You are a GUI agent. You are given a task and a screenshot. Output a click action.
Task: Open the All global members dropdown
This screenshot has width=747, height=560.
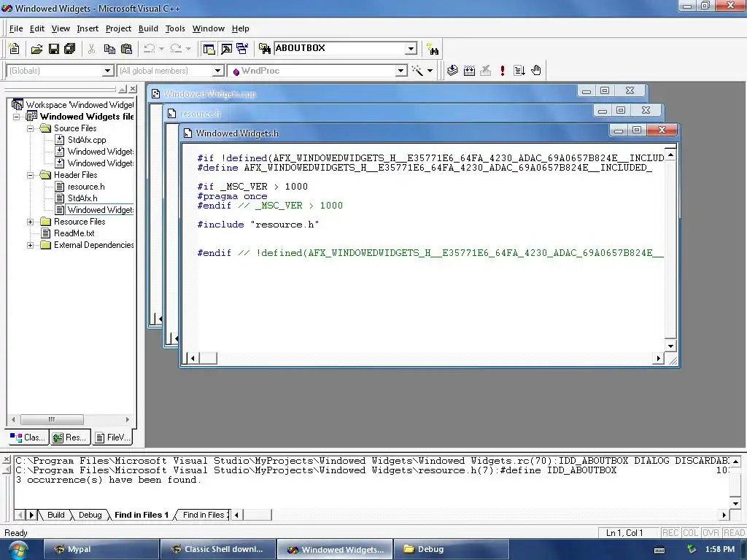coord(217,71)
